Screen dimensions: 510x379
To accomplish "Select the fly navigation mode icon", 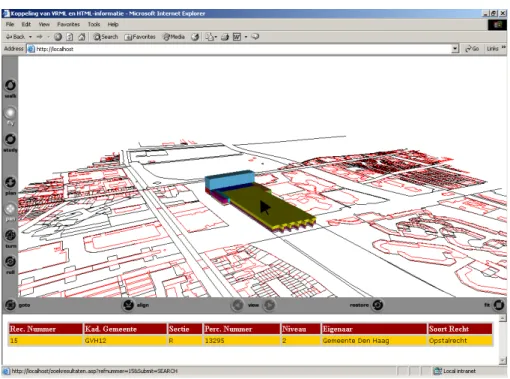I will tap(10, 113).
